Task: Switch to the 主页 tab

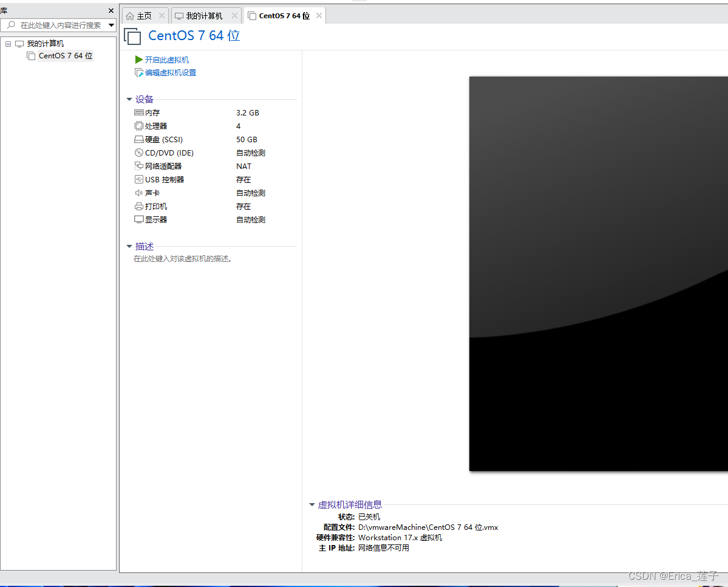Action: [x=145, y=16]
